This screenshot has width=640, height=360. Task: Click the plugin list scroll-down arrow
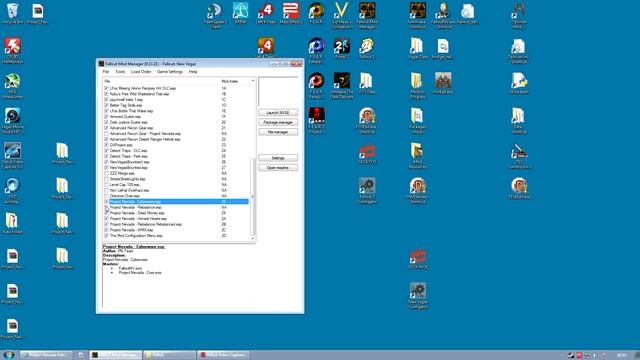click(x=253, y=238)
